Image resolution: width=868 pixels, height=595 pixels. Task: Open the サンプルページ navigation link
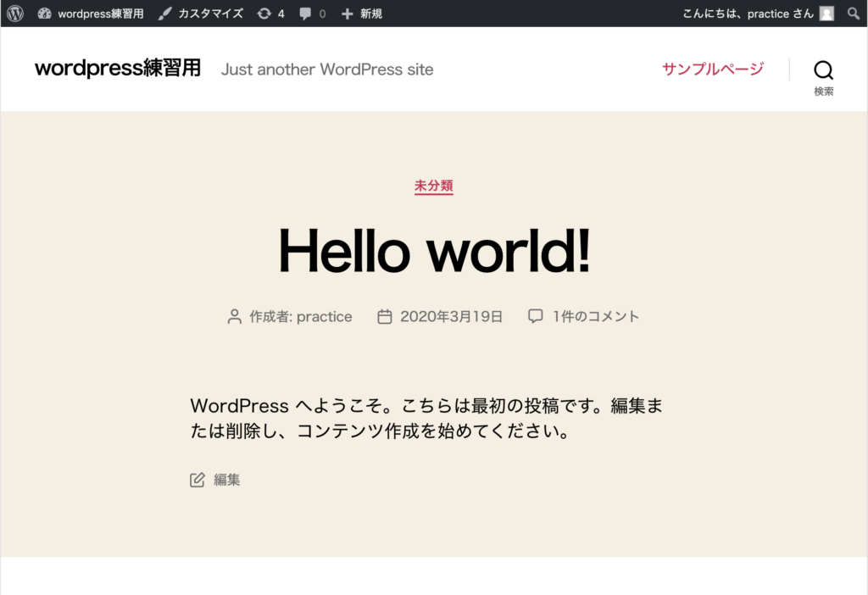[713, 69]
